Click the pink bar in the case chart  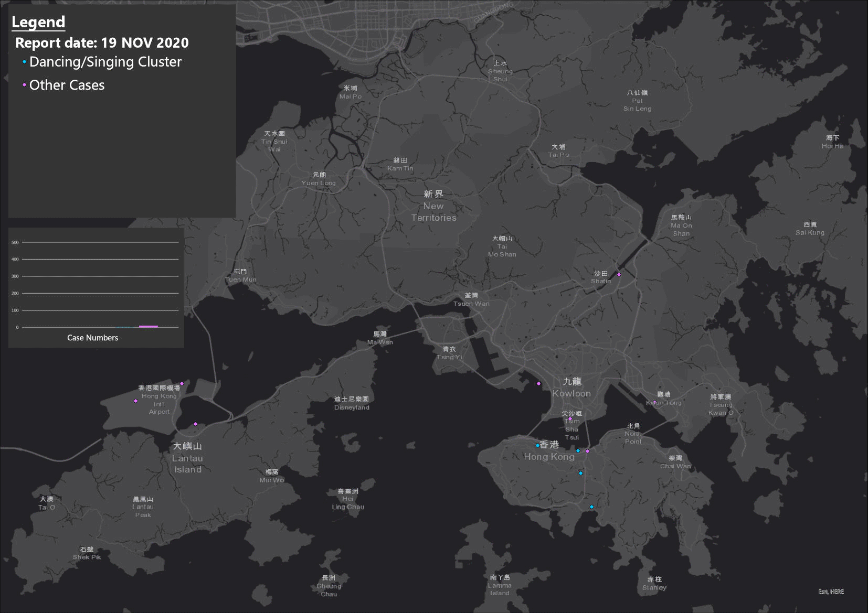tap(149, 326)
